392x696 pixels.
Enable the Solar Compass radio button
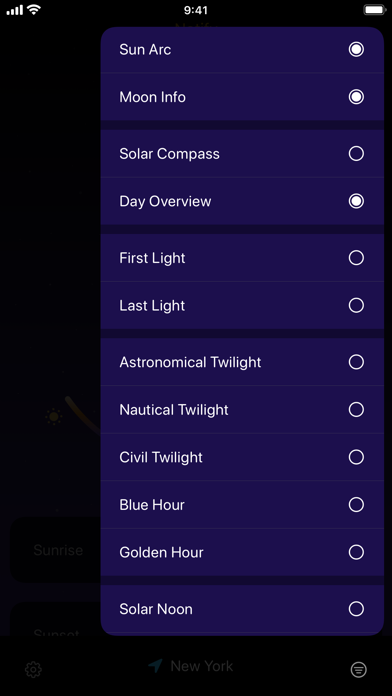point(356,154)
